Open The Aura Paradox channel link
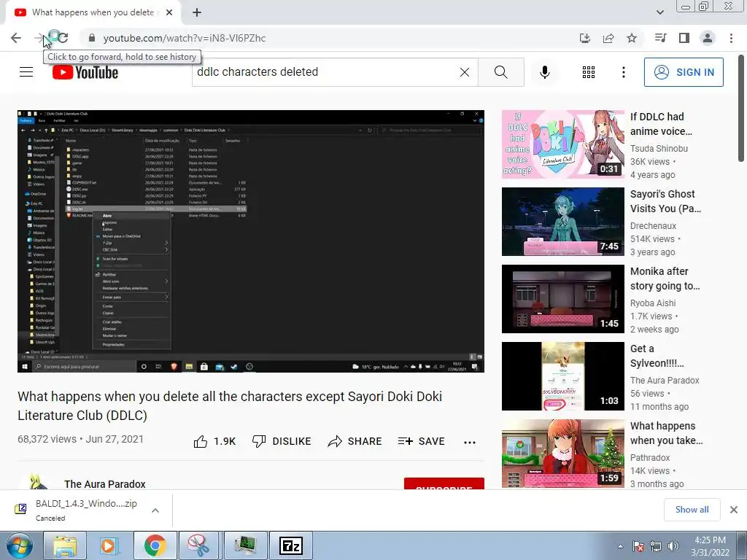This screenshot has height=560, width=747. (105, 484)
